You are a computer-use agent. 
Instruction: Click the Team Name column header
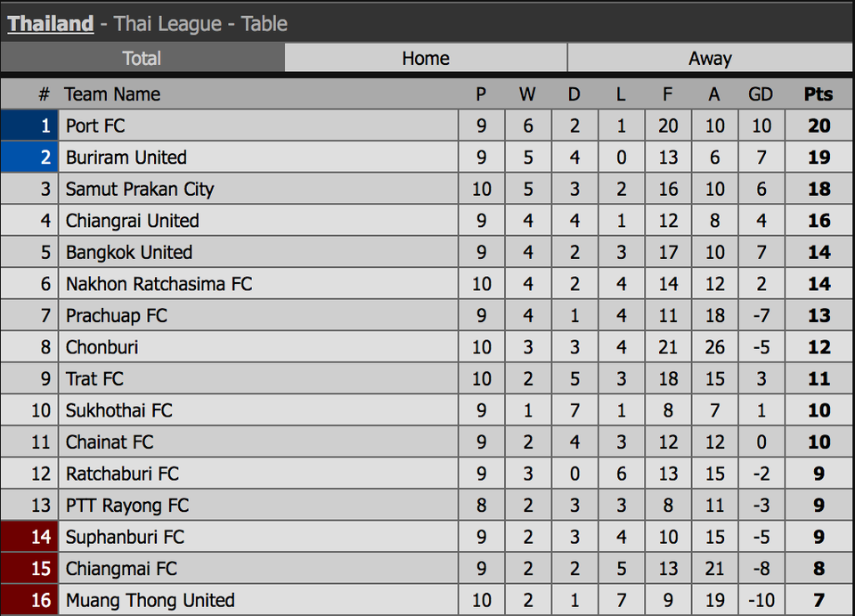click(112, 94)
